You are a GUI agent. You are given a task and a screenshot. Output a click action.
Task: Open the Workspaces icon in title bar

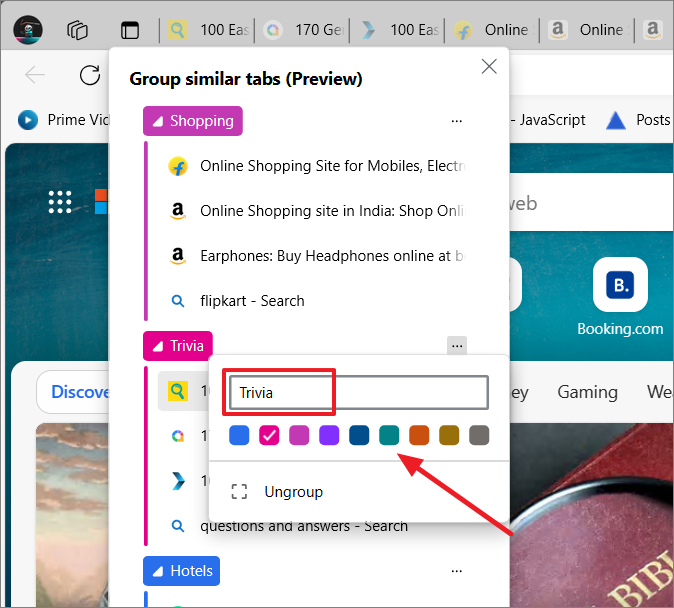click(x=77, y=30)
